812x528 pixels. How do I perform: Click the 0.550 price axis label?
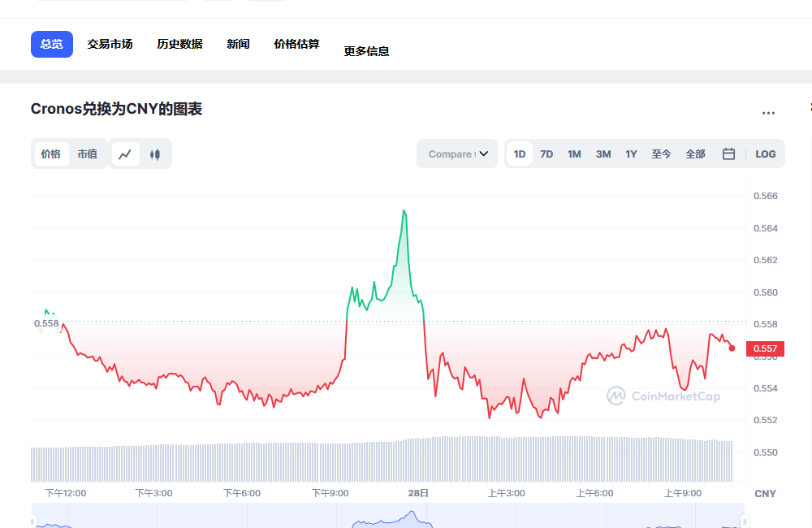click(x=766, y=453)
